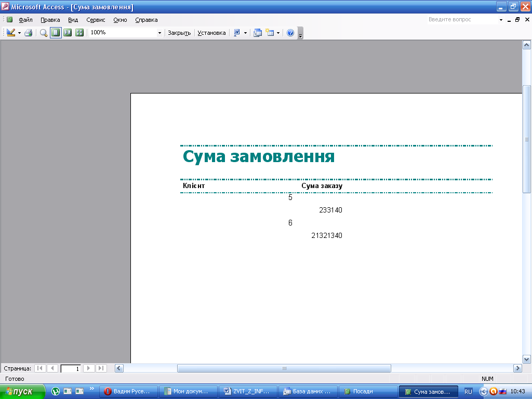The height and width of the screenshot is (399, 532).
Task: Show multiple pages grid view
Action: coord(79,33)
